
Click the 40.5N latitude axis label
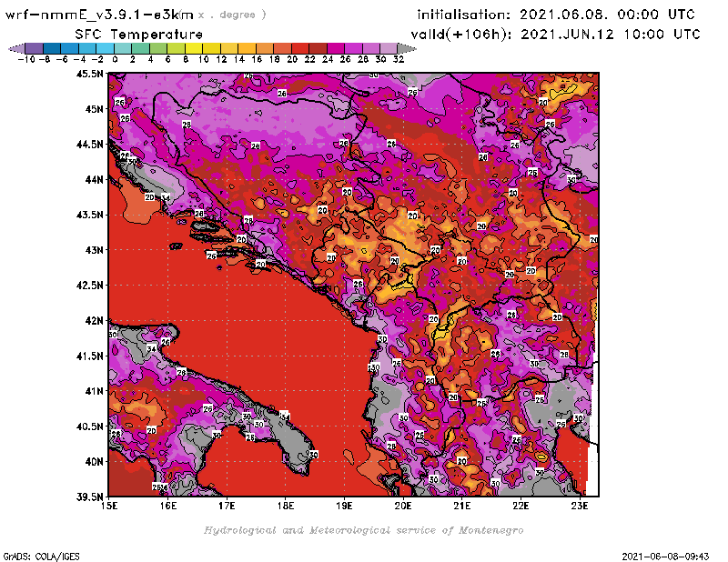point(89,426)
